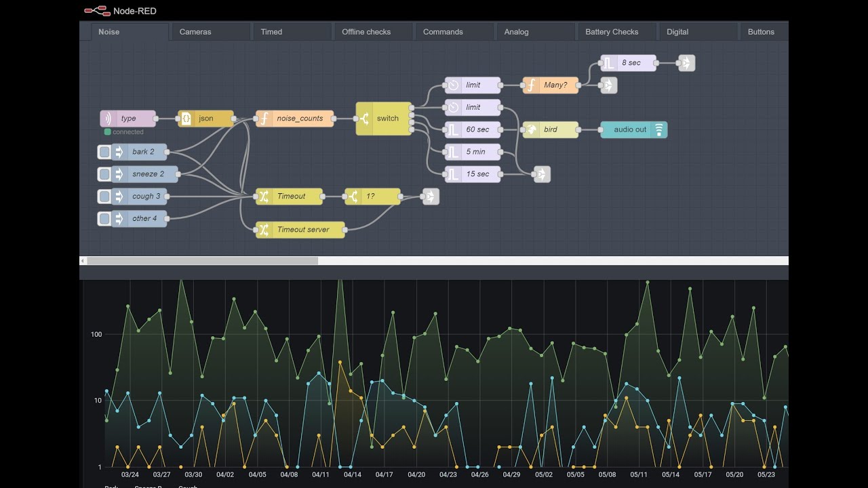Select link out node right of 15 sec
Image resolution: width=868 pixels, height=488 pixels.
(542, 174)
